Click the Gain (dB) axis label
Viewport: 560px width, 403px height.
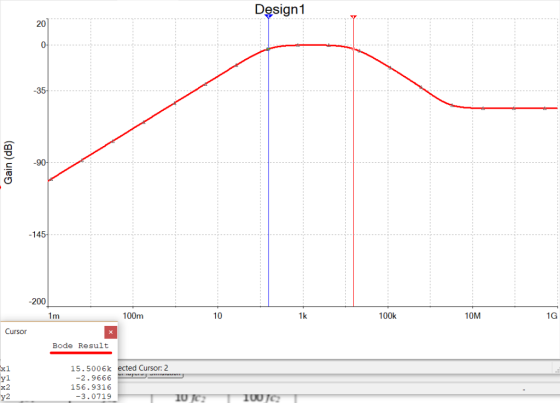(8, 163)
